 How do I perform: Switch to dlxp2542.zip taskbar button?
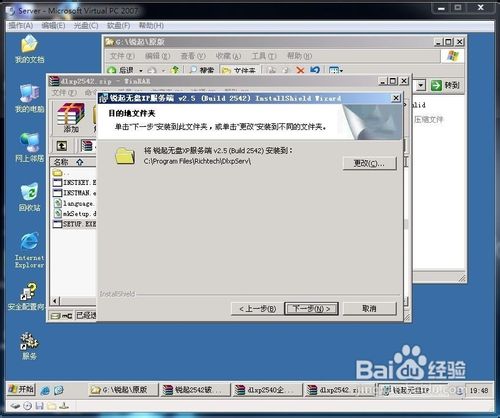339,390
